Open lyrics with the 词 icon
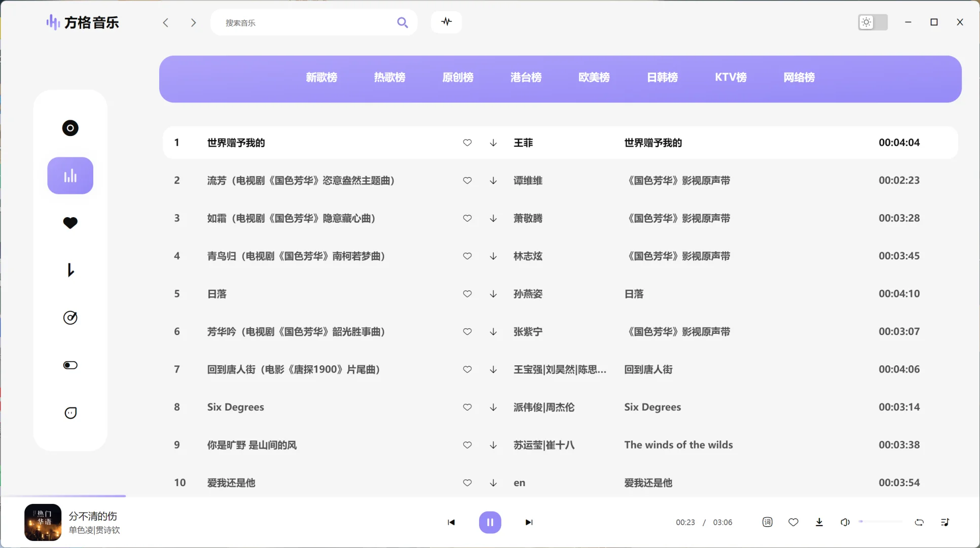Viewport: 980px width, 548px height. 767,522
